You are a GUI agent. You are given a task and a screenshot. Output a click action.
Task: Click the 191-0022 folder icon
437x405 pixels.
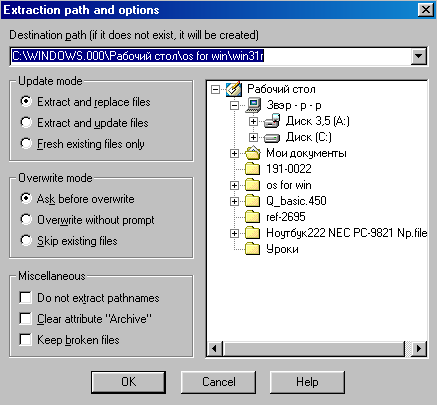[x=253, y=169]
